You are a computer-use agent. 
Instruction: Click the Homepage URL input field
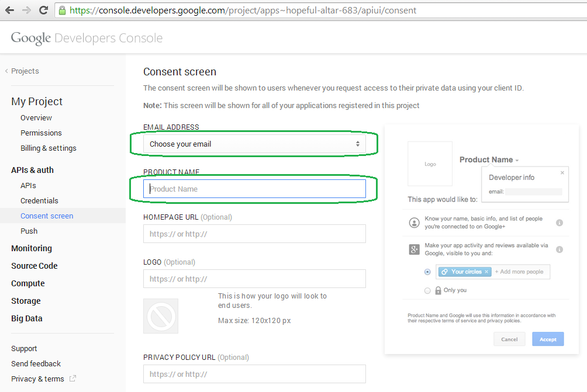tap(254, 234)
